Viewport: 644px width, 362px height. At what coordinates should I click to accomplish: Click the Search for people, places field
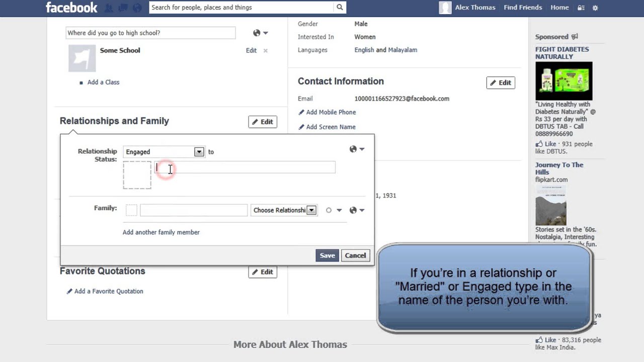click(241, 7)
